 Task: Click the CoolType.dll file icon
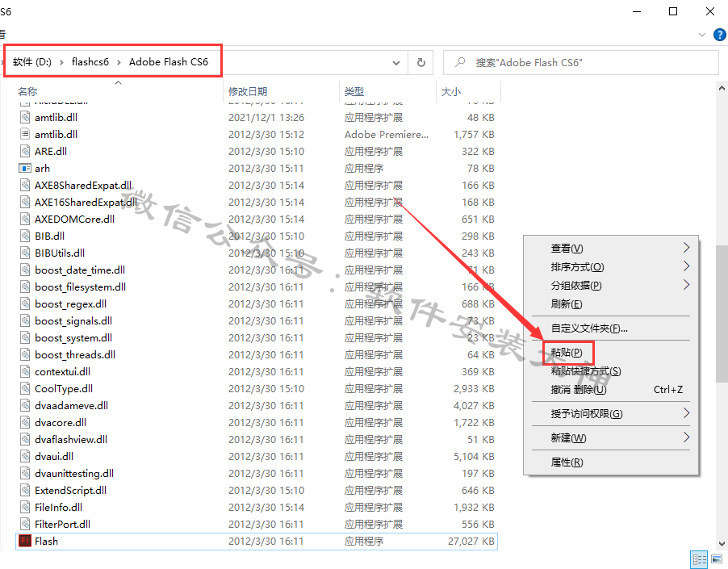click(24, 388)
